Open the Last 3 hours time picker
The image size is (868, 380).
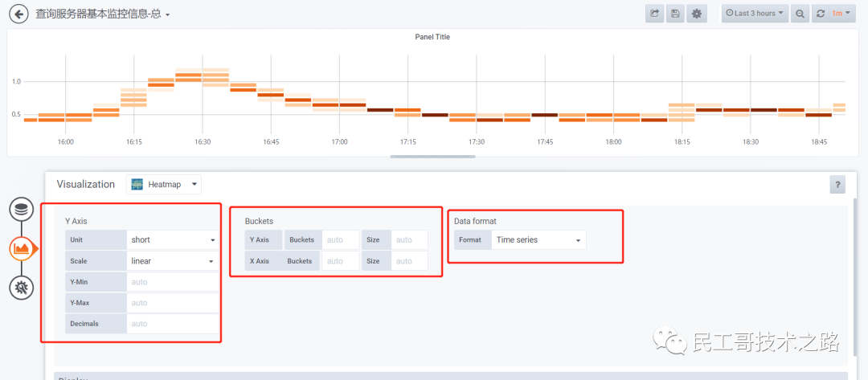755,14
